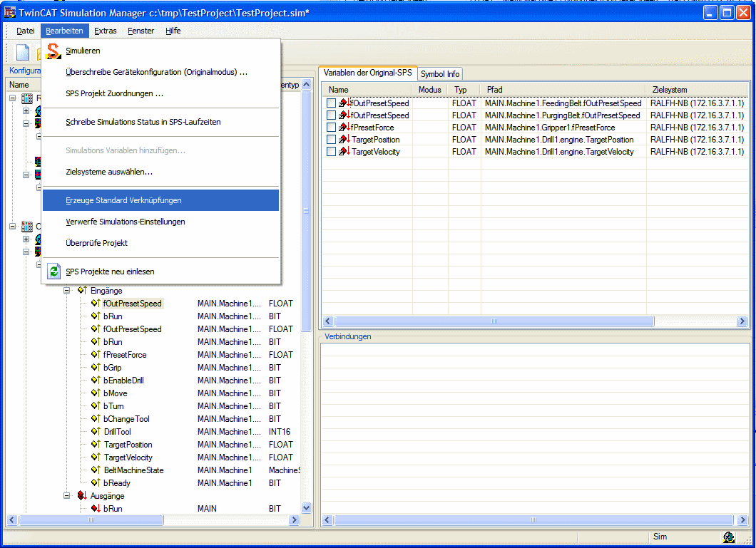Click the input icon beside bMove
The image size is (756, 548).
click(96, 393)
